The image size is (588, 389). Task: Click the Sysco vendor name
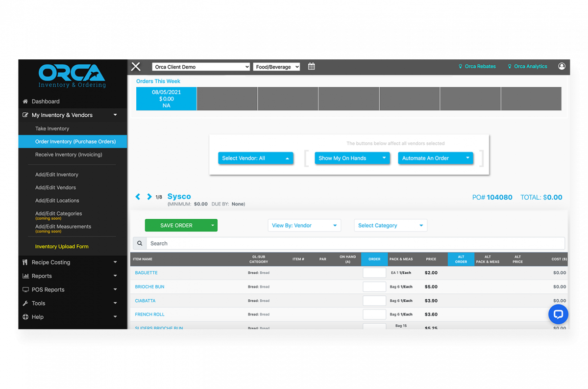click(x=179, y=196)
